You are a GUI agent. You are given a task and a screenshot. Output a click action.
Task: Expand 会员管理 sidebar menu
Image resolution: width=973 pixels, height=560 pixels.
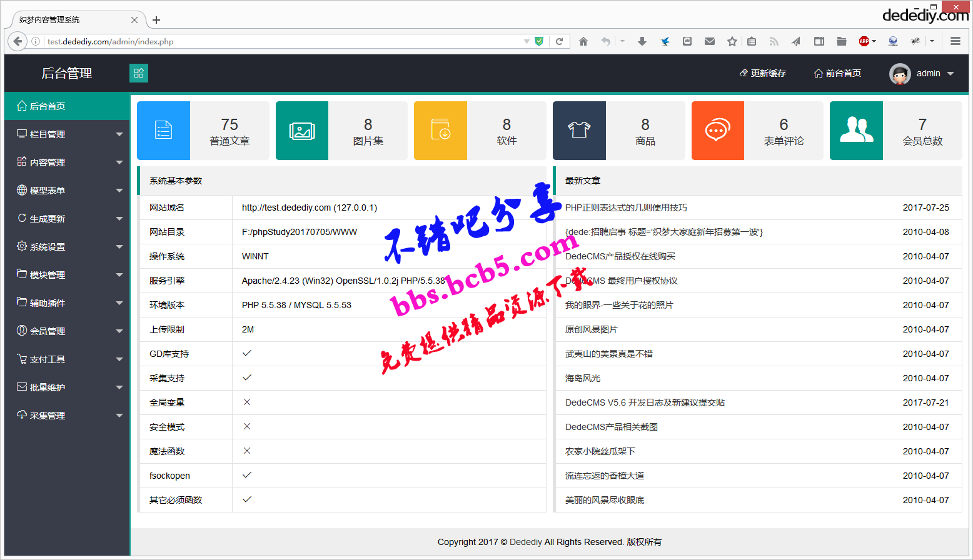point(67,331)
